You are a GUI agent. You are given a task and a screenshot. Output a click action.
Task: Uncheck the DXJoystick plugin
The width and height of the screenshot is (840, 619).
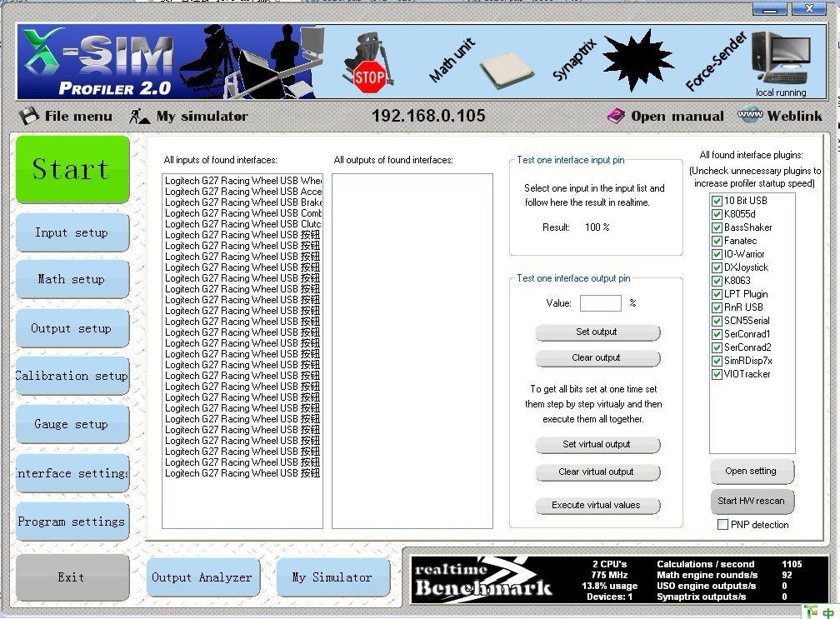[x=717, y=267]
